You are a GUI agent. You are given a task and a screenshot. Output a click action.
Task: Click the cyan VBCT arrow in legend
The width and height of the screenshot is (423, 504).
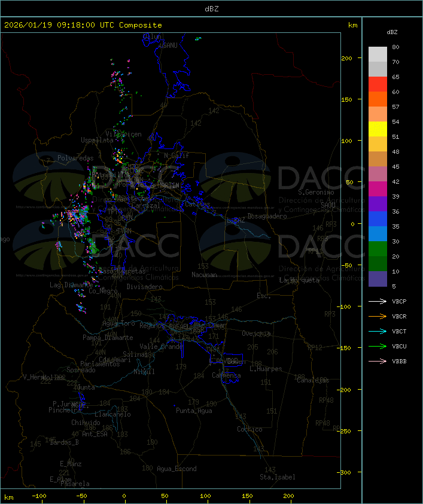[x=378, y=331]
